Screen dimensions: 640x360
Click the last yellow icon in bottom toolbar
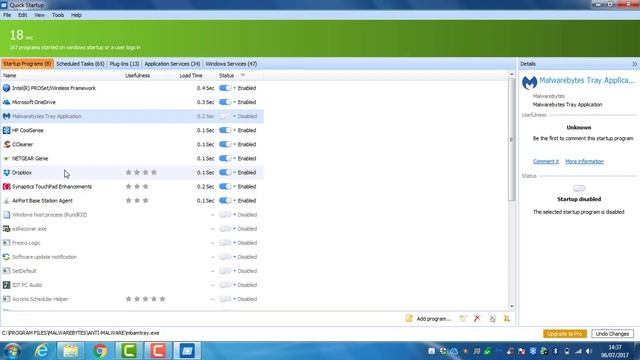(x=507, y=318)
